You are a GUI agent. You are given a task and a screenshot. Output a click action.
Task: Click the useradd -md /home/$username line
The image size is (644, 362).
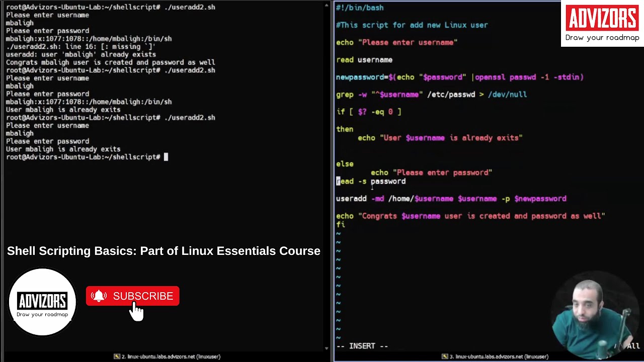coord(451,199)
